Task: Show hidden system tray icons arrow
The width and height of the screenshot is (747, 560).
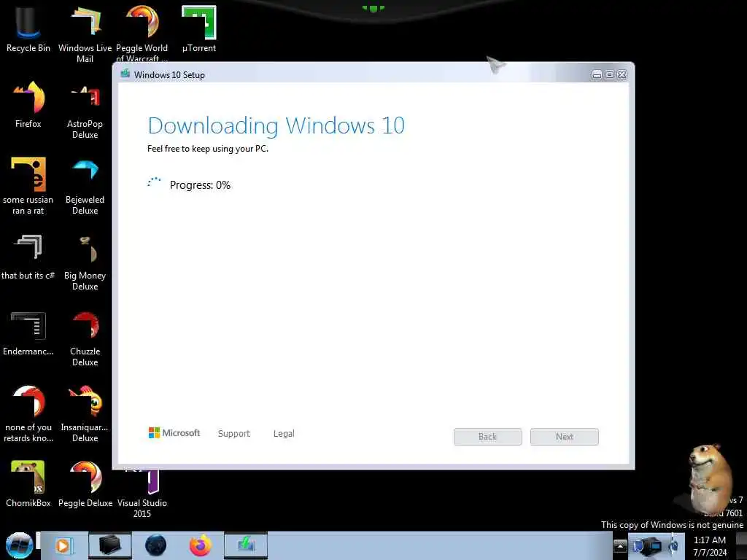Action: (x=620, y=546)
